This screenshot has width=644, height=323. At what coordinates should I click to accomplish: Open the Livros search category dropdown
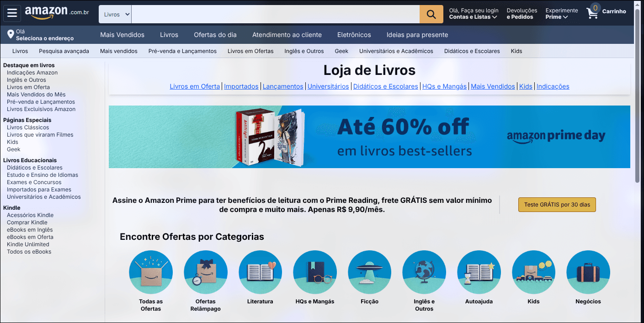tap(115, 14)
